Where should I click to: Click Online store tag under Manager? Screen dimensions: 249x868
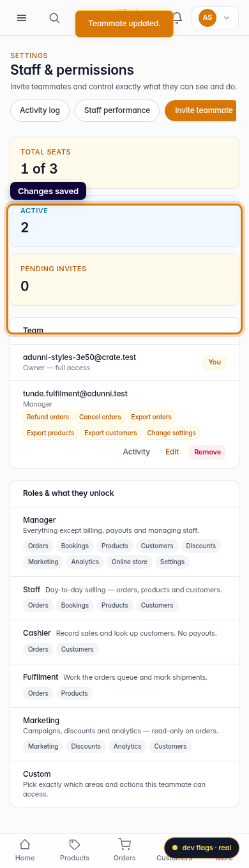click(x=130, y=562)
